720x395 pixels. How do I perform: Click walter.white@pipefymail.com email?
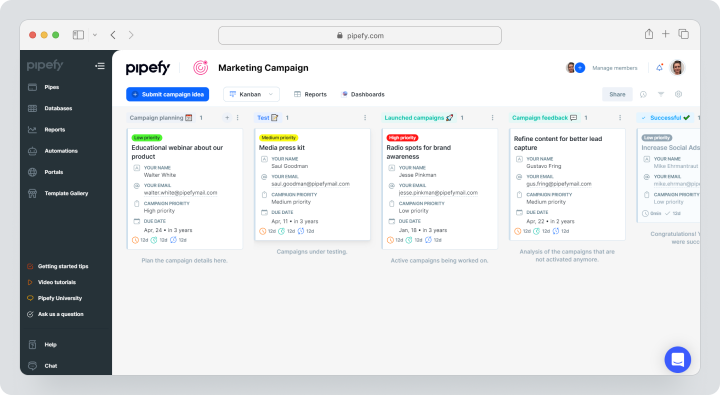click(180, 193)
